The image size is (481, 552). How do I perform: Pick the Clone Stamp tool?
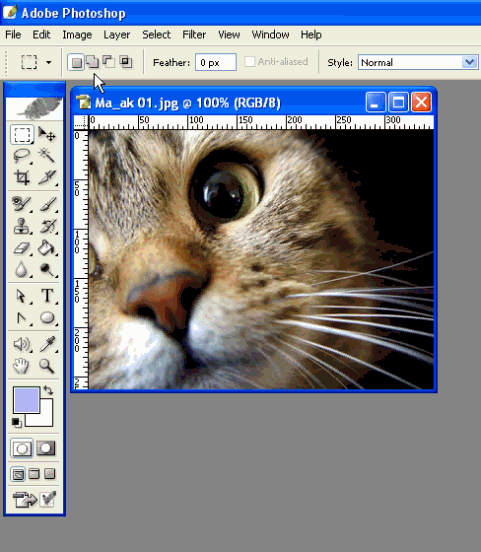click(x=22, y=226)
